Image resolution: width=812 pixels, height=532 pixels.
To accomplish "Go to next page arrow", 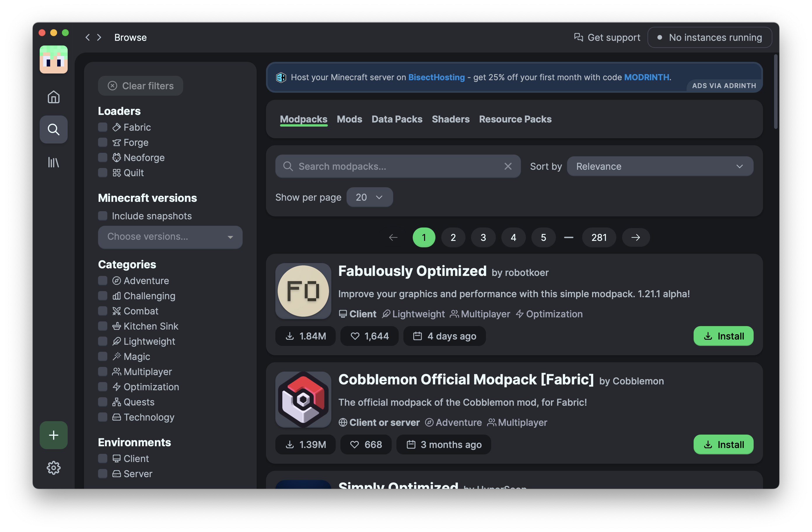I will point(636,237).
